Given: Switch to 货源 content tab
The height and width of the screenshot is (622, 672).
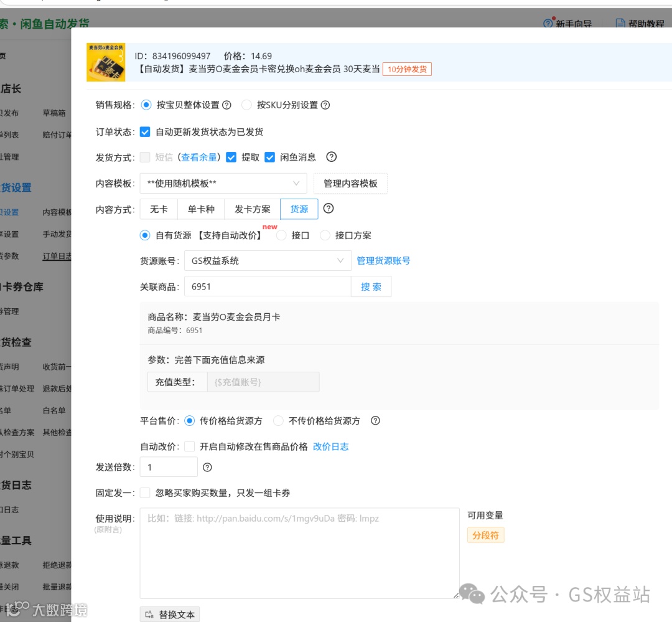Looking at the screenshot, I should tap(299, 209).
